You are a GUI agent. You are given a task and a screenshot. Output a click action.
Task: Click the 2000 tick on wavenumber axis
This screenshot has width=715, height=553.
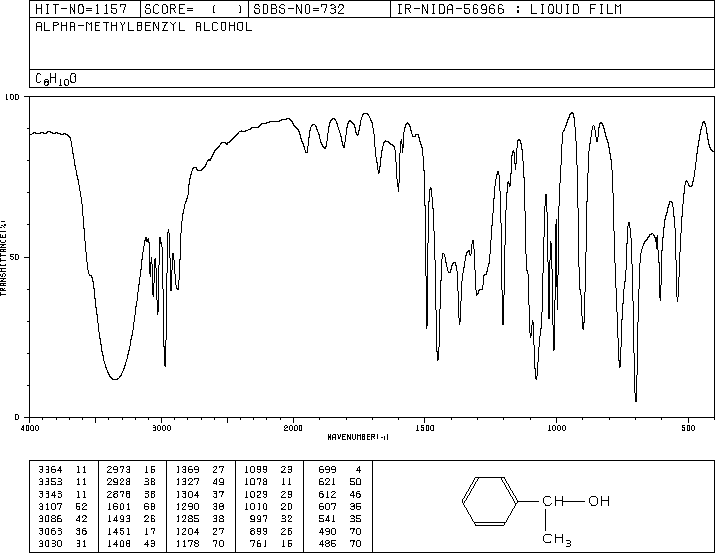click(293, 427)
